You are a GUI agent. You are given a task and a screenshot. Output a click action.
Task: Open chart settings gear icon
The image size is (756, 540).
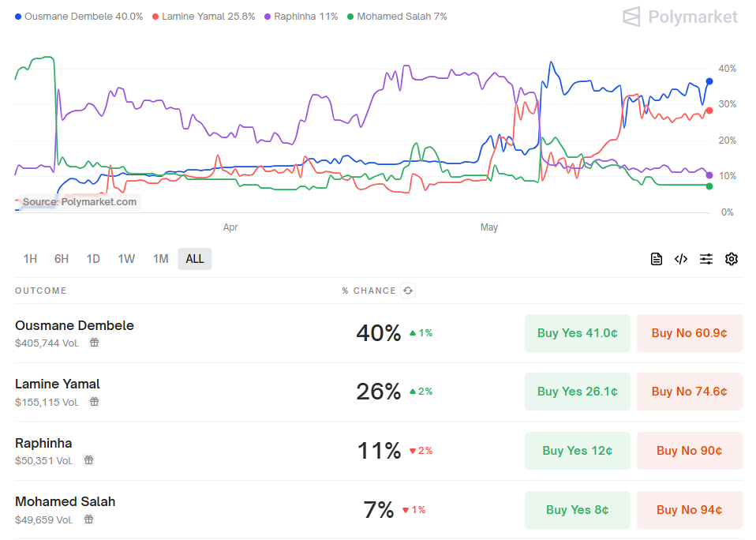point(732,259)
